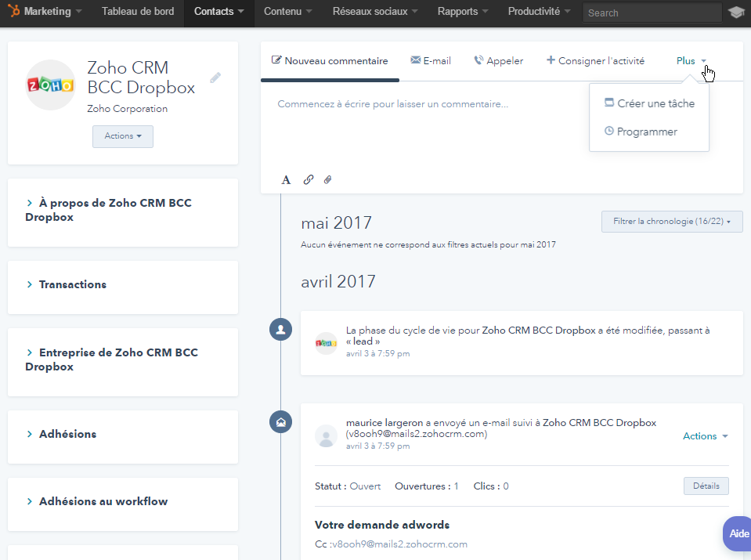Screen dimensions: 751x560
Task: Open Filtrer la chronologie dropdown
Action: point(672,222)
